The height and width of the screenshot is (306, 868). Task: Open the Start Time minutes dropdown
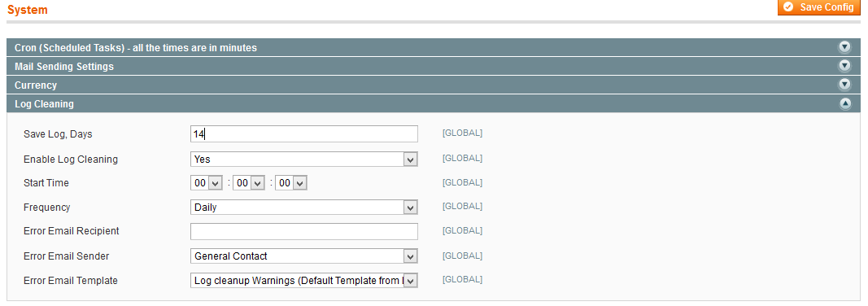coord(249,183)
